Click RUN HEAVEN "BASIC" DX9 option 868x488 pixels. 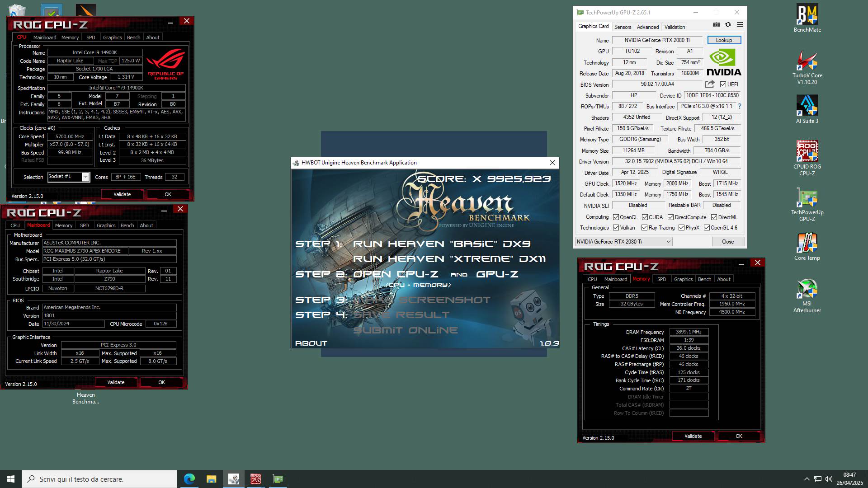coord(442,244)
